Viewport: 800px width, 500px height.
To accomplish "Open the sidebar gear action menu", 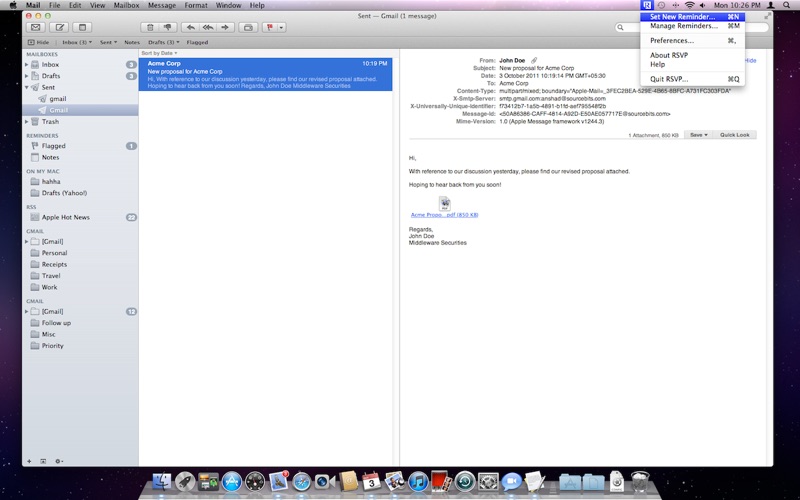I will click(59, 461).
